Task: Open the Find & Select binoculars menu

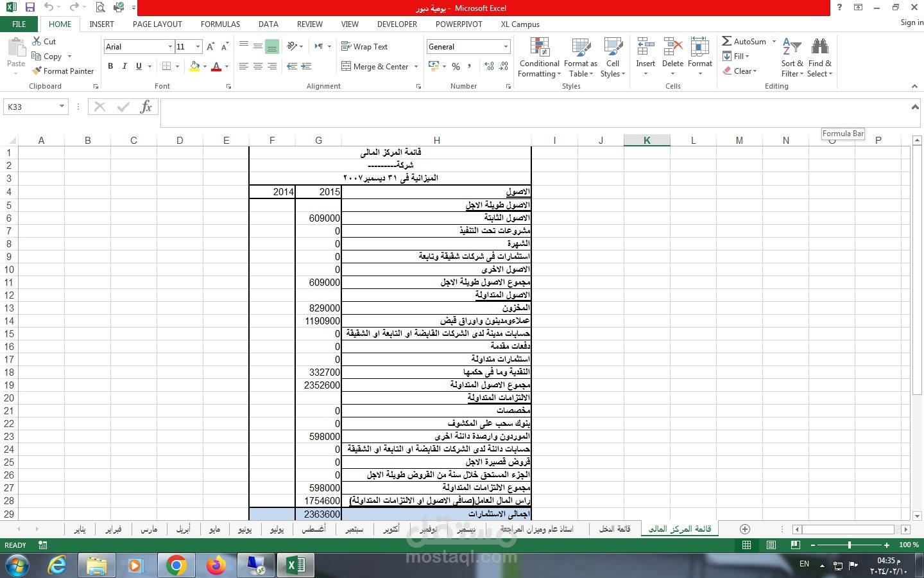Action: 819,58
